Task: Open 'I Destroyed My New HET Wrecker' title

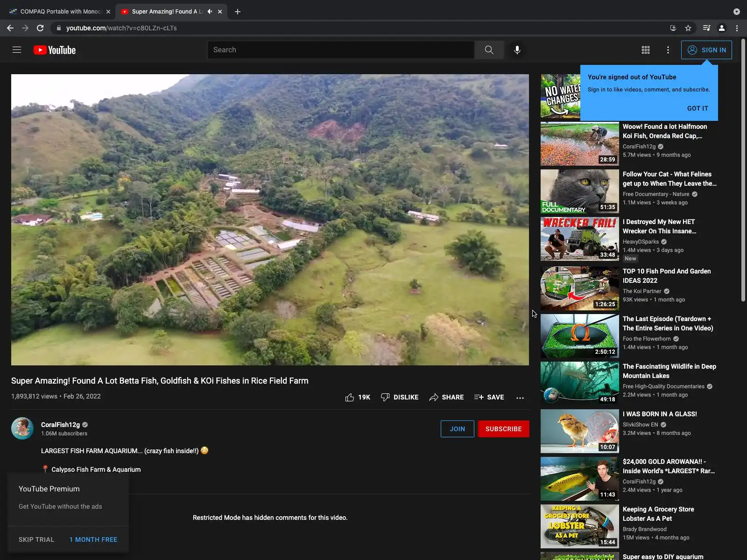Action: [x=659, y=226]
